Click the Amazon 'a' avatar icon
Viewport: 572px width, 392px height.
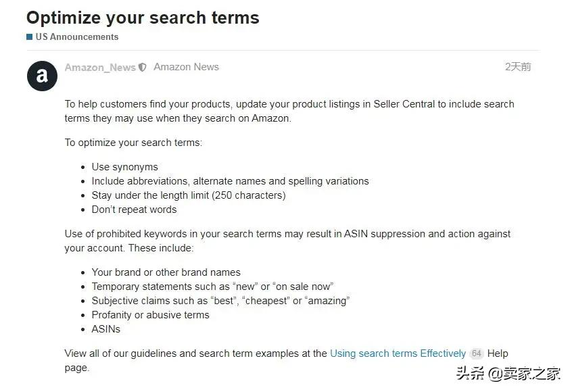[x=43, y=76]
